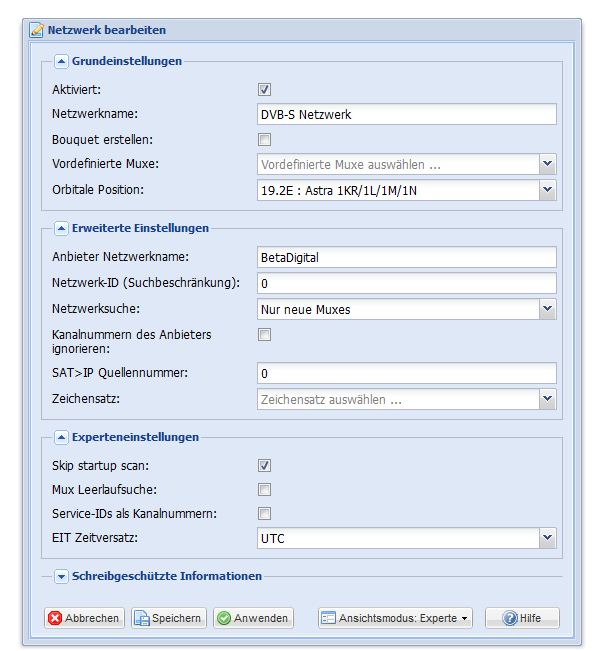Click the Netzwerk bearbeiten window title

click(107, 30)
